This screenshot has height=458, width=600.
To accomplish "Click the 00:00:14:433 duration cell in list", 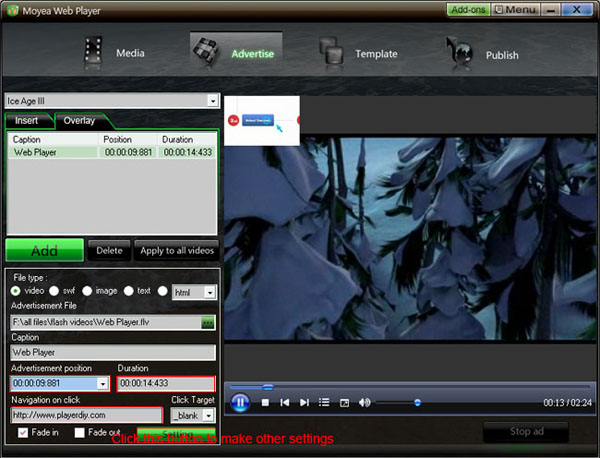I will (x=188, y=152).
